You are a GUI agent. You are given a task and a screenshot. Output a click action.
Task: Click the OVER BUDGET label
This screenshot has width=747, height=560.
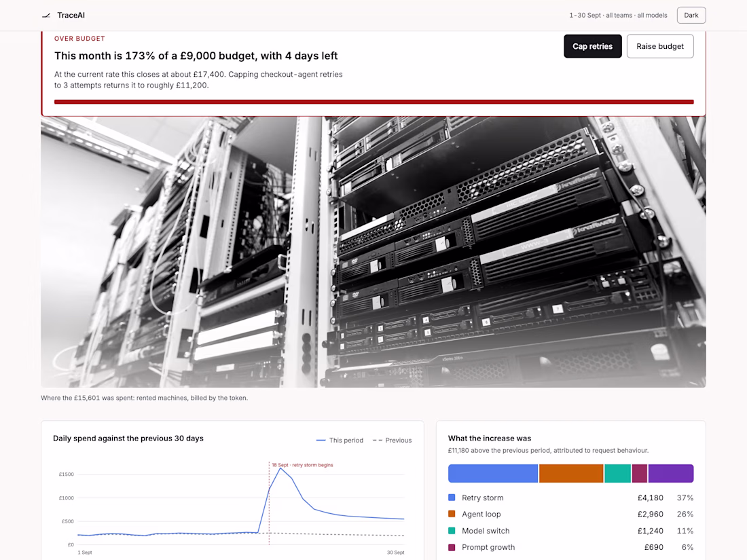click(79, 39)
